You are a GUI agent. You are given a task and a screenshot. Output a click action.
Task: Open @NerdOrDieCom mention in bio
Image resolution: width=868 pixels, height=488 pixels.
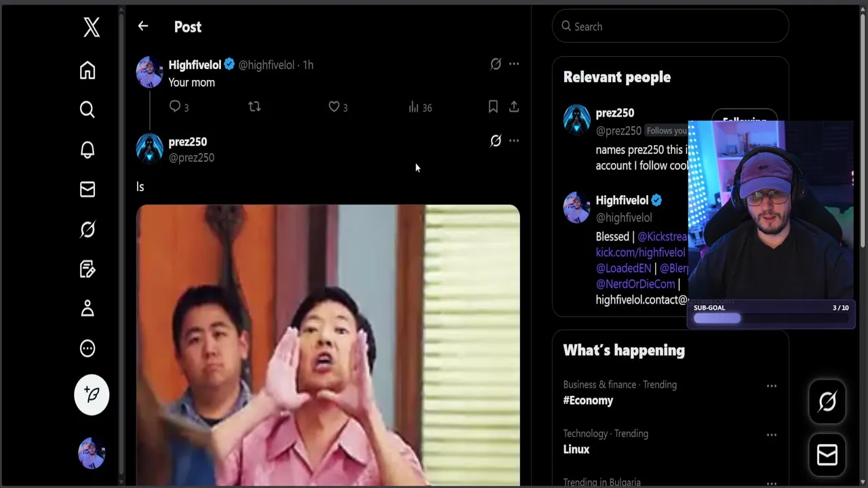pos(635,284)
